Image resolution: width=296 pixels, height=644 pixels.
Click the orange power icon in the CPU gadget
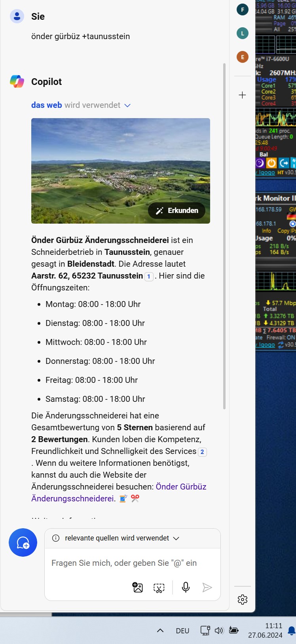pyautogui.click(x=272, y=163)
